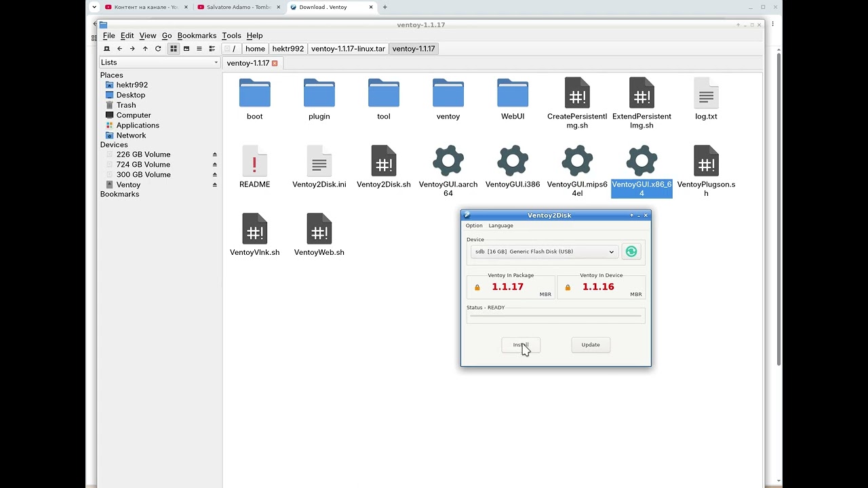Go forward to the next folder
Screen dimensions: 868x488
click(132, 49)
